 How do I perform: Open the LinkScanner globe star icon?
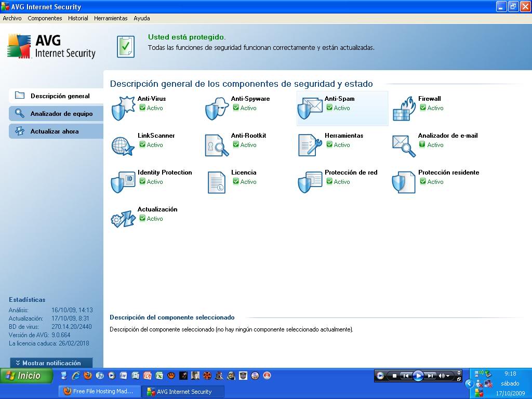coord(123,146)
